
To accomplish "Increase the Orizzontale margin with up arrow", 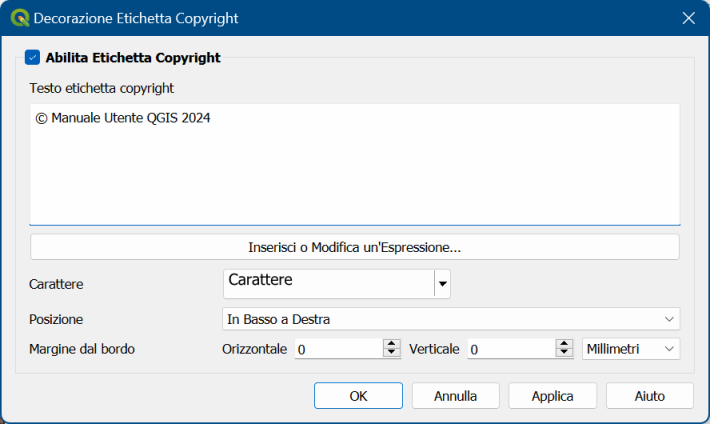I will coord(392,344).
